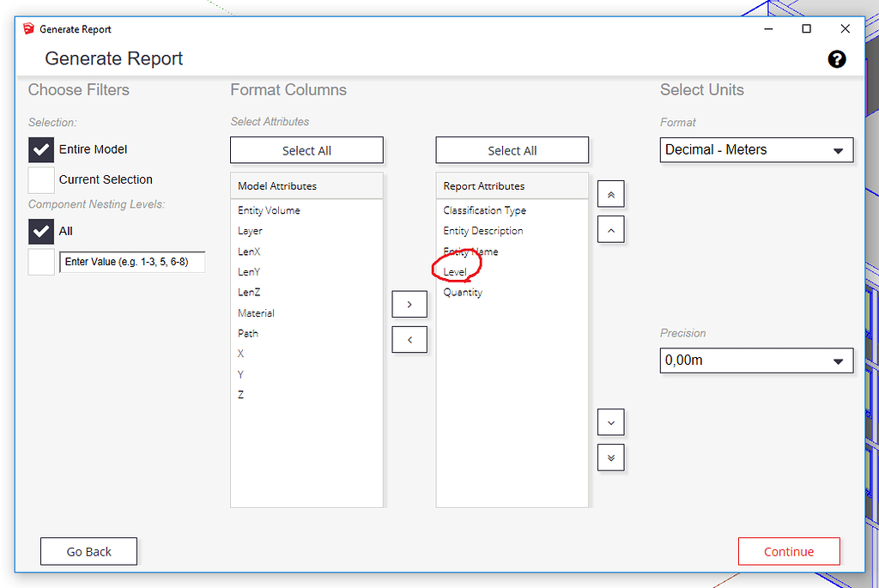Click the nesting levels value input field

pos(132,262)
